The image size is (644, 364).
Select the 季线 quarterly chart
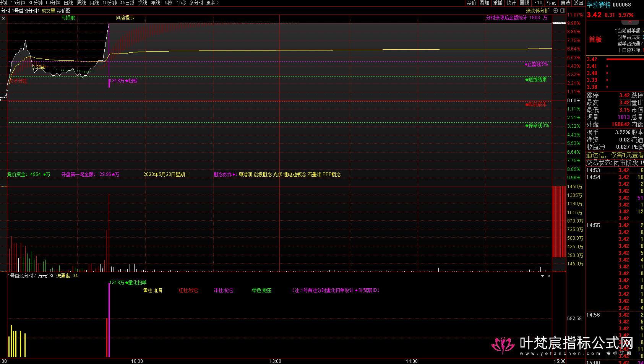click(143, 3)
